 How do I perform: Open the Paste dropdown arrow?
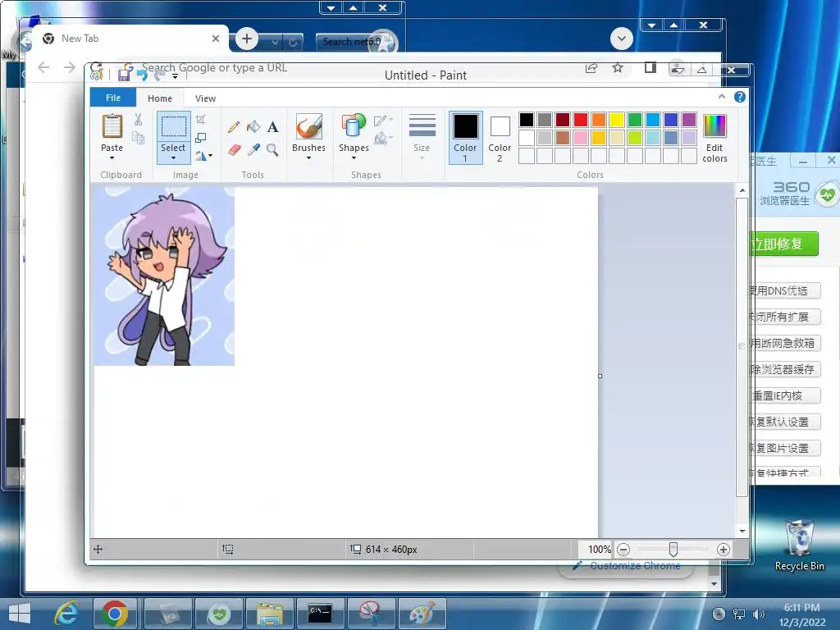[112, 158]
